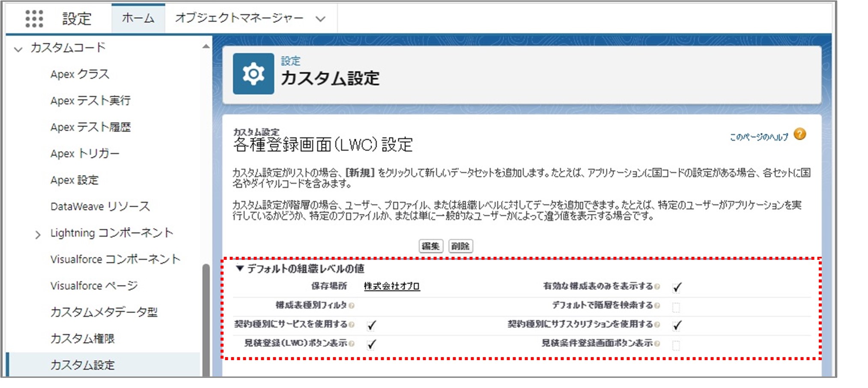The height and width of the screenshot is (388, 868).
Task: Expand Lightning コンポーネント chevron
Action: tap(38, 235)
